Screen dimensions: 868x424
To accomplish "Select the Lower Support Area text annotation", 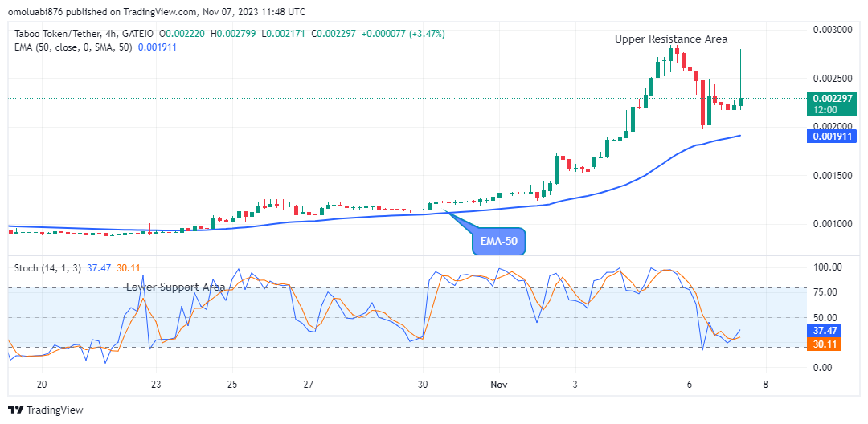I will tap(175, 287).
